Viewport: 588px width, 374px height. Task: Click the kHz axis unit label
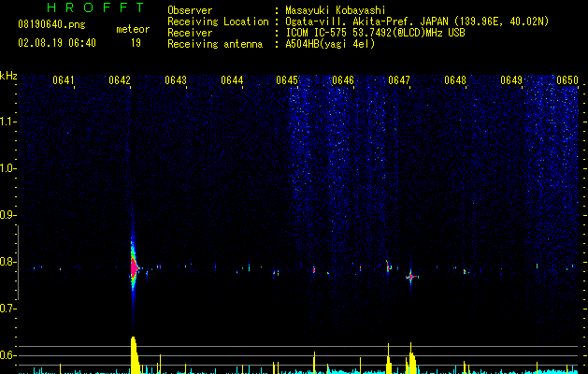8,76
